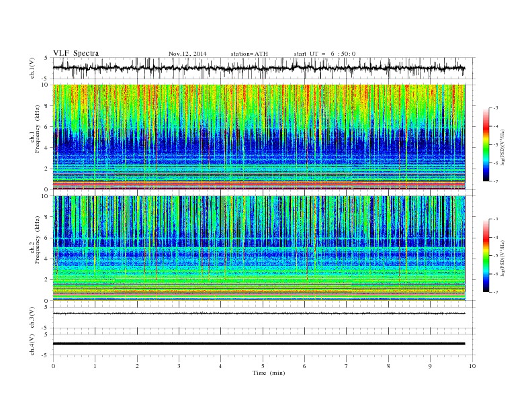
Task: Click the '8' kHz tick of ch.1 spectrogram
Action: pyautogui.click(x=47, y=106)
